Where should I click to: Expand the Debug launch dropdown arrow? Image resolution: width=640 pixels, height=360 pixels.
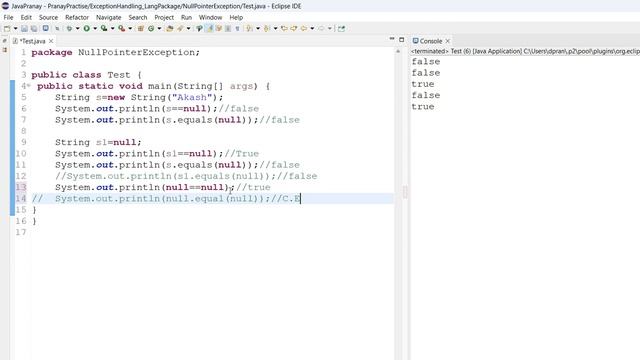point(78,29)
